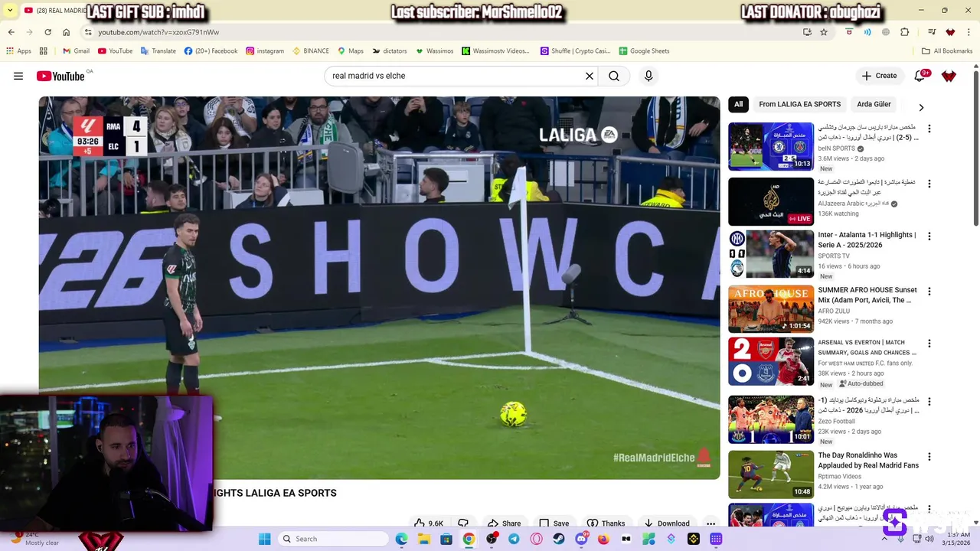Open options for AlJazeera live video
The height and width of the screenshot is (551, 980).
pos(929,184)
